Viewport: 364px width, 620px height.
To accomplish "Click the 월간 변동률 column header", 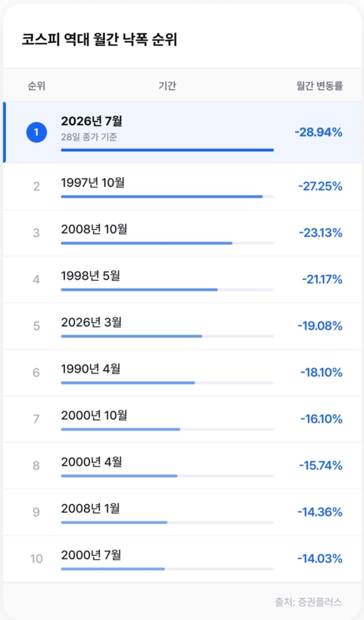I will [x=320, y=86].
